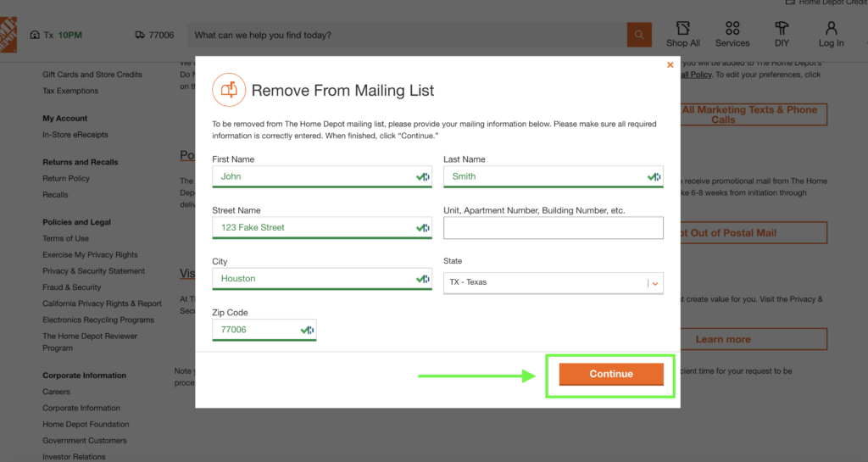Click the Learn more button

coord(722,339)
